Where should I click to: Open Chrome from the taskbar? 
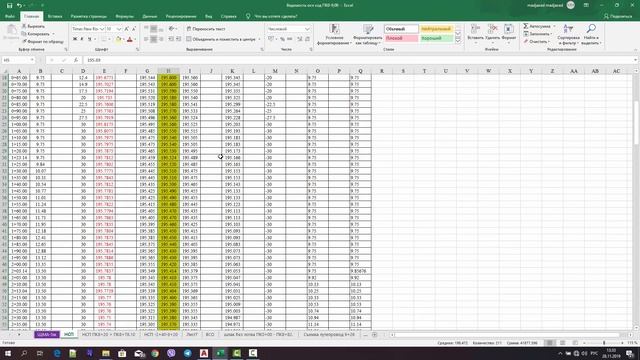(x=155, y=353)
